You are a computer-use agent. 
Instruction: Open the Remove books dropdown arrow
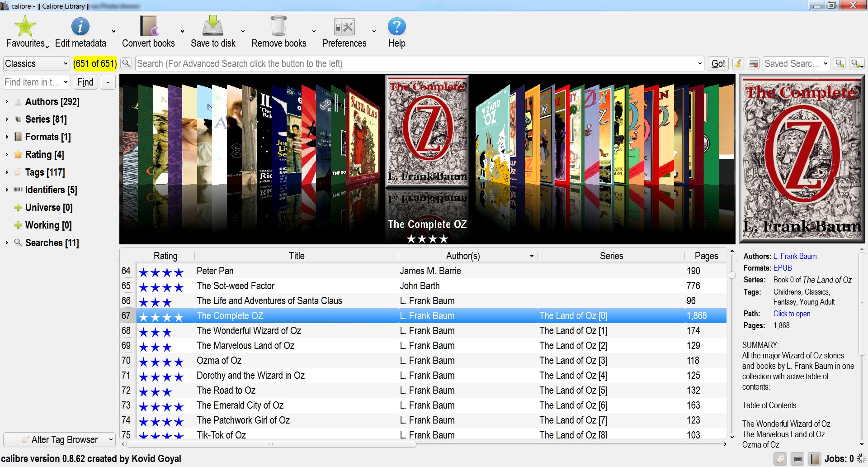[314, 31]
